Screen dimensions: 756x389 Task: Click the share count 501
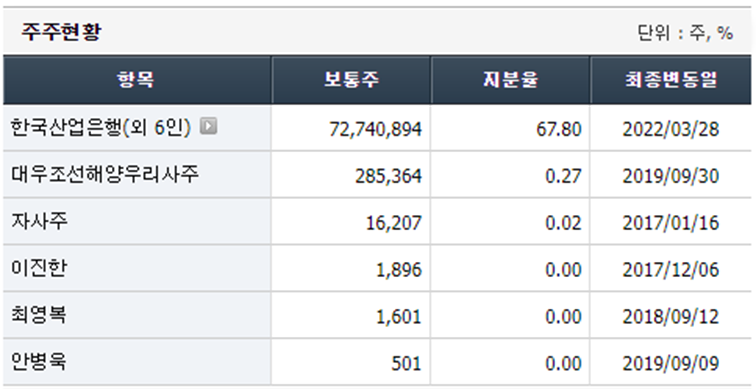[x=406, y=363]
